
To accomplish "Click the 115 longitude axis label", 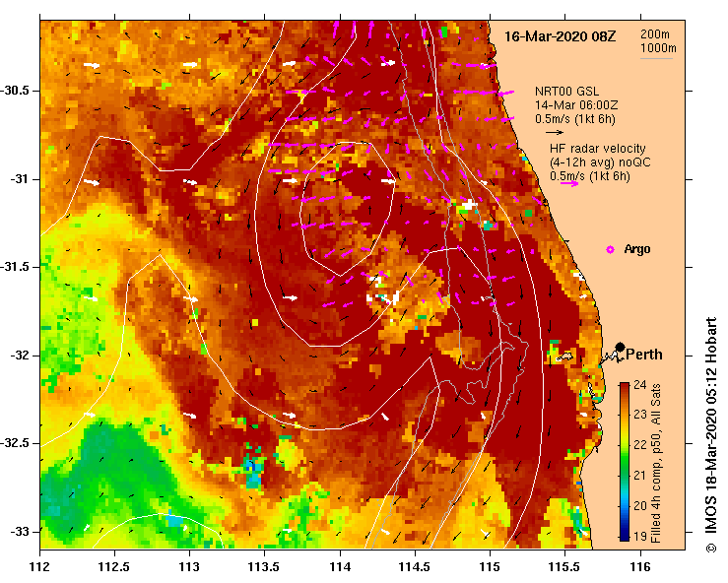I will coord(490,567).
